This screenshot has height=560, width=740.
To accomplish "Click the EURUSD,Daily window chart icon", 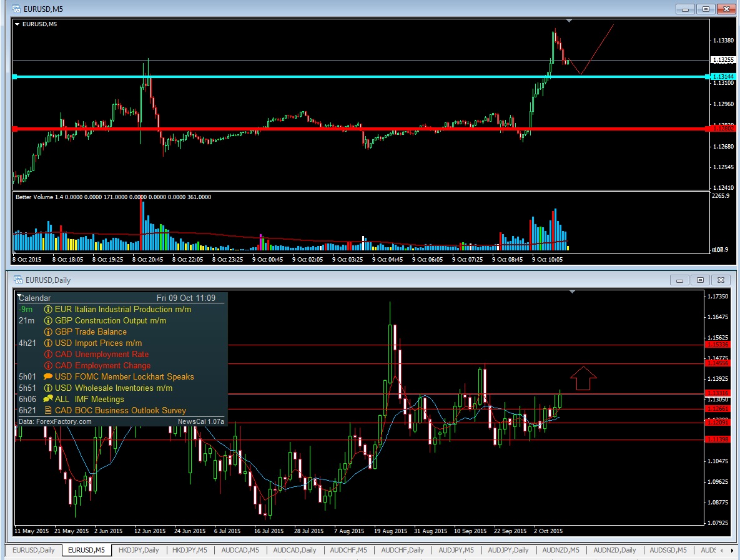I will (x=18, y=280).
